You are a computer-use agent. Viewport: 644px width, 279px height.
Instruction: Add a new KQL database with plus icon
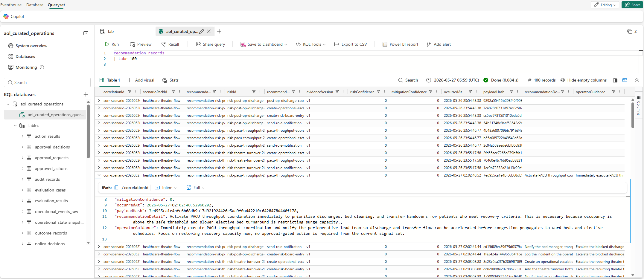click(86, 94)
